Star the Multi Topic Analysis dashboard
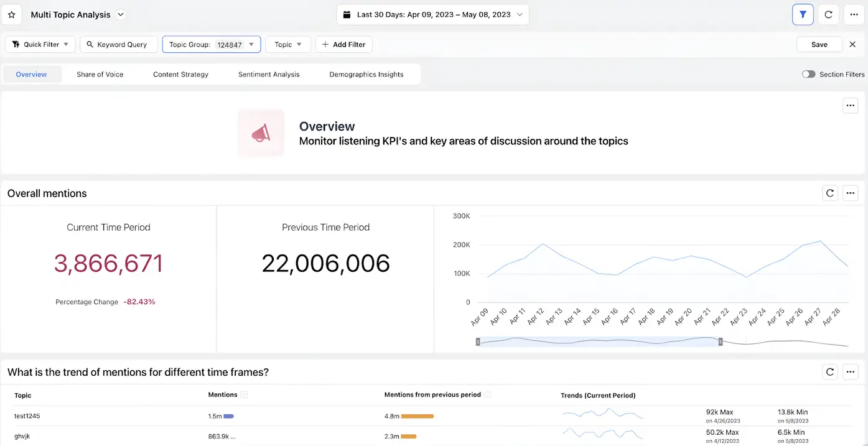 point(11,14)
